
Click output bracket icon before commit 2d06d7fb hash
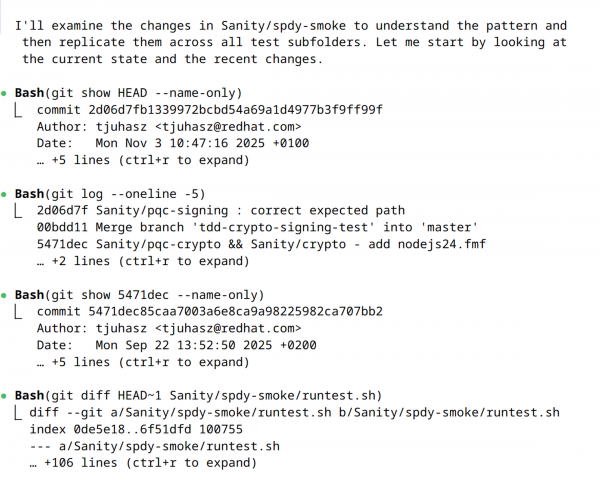point(20,109)
